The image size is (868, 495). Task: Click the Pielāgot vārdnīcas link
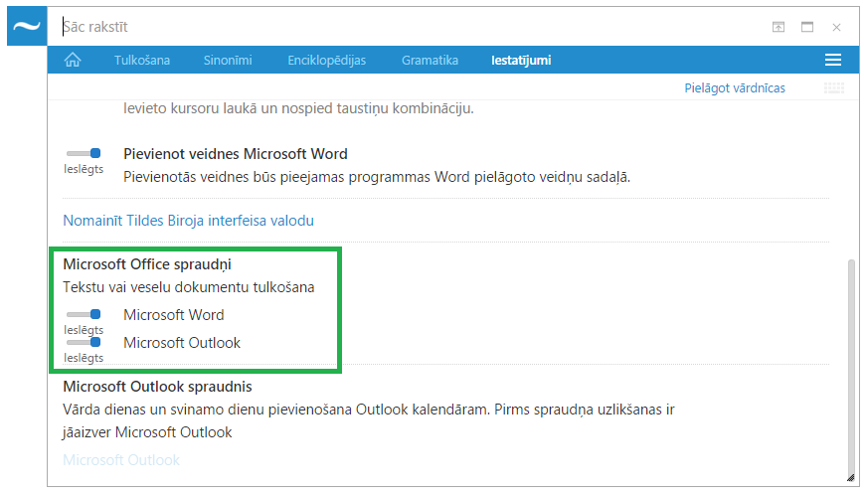tap(735, 88)
